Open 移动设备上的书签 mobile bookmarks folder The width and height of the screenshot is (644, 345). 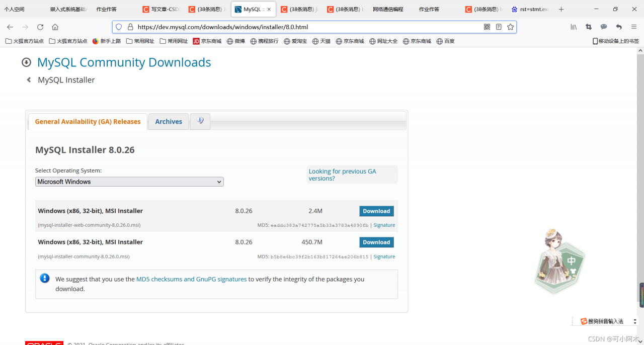click(615, 41)
